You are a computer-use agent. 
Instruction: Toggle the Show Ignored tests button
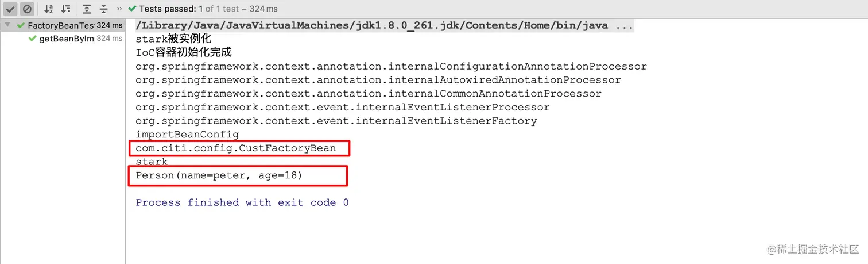27,9
